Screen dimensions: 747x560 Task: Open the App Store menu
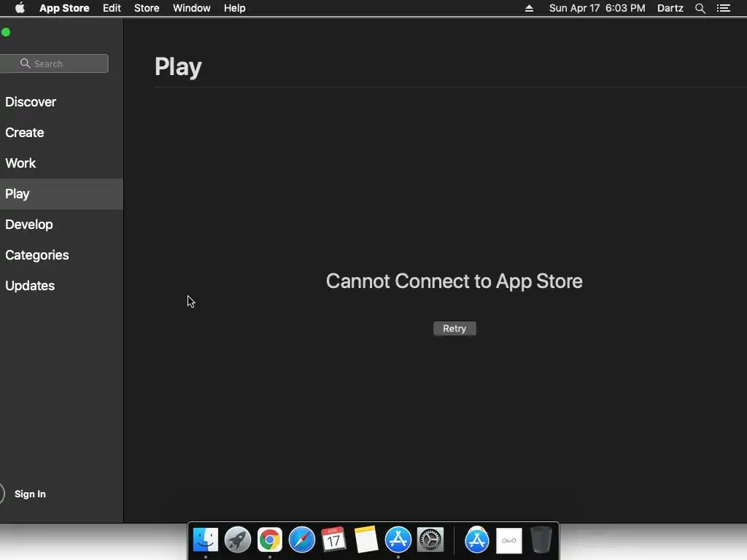64,8
